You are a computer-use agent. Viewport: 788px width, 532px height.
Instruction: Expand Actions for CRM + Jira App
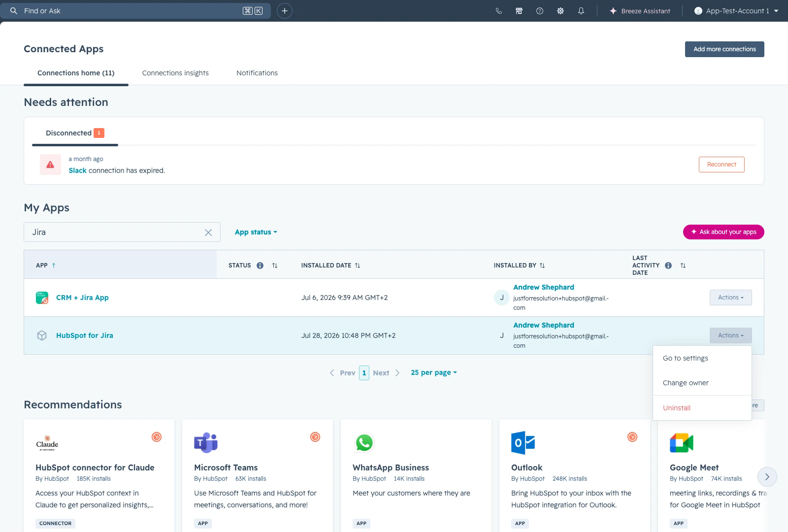731,298
